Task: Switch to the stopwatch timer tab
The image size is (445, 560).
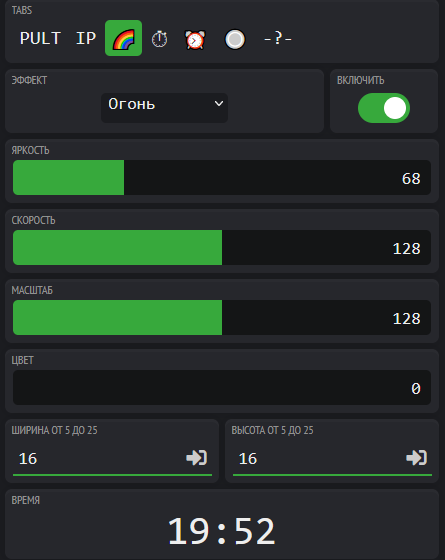Action: pos(159,39)
